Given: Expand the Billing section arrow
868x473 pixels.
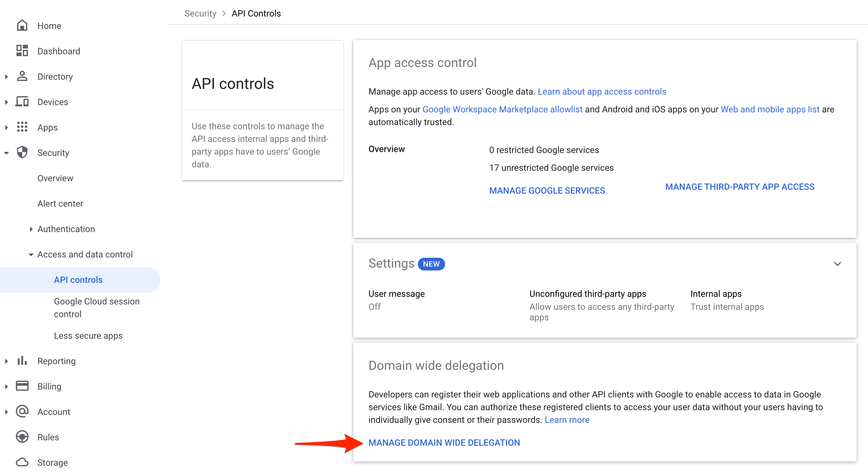Looking at the screenshot, I should [x=6, y=386].
